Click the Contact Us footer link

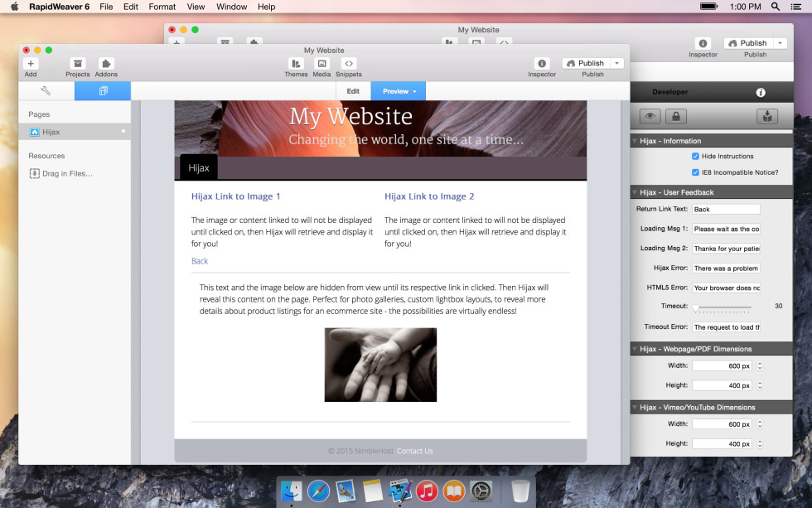point(415,451)
